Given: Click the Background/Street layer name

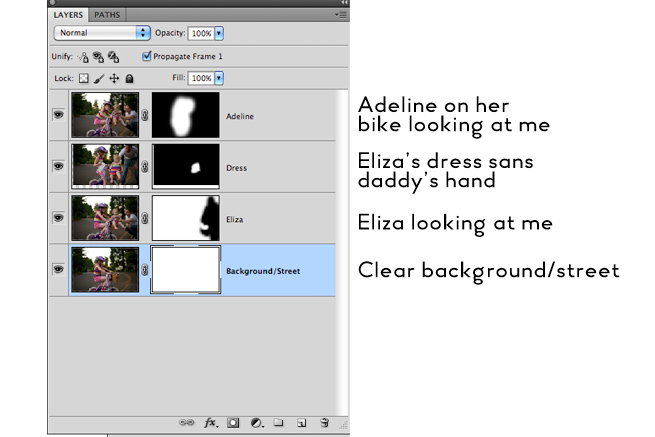Looking at the screenshot, I should point(263,271).
